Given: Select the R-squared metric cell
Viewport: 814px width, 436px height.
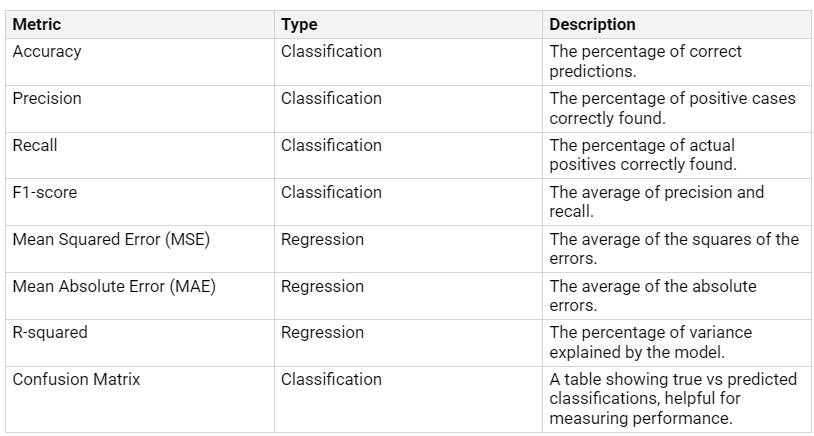Looking at the screenshot, I should click(x=140, y=343).
